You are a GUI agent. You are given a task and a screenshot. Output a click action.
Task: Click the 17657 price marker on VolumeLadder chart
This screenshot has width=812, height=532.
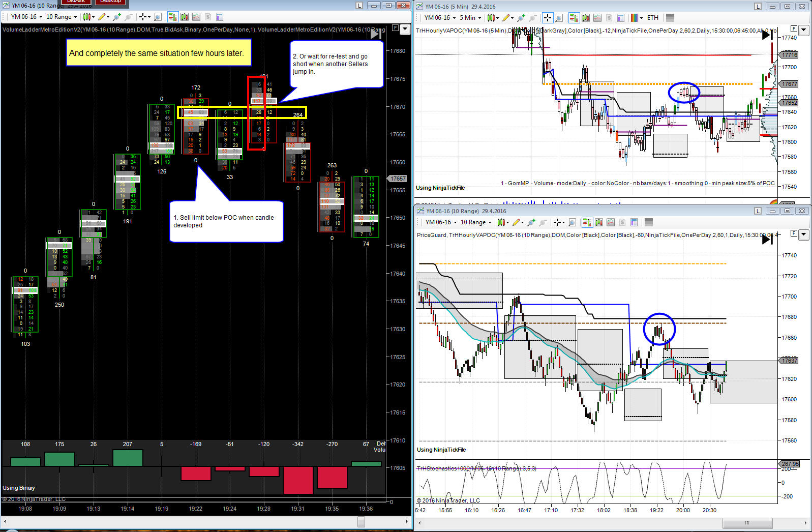pos(398,179)
